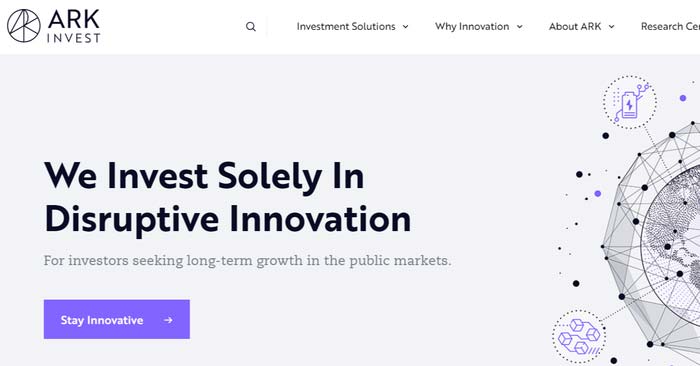Click the Stay Innovative button

(117, 319)
